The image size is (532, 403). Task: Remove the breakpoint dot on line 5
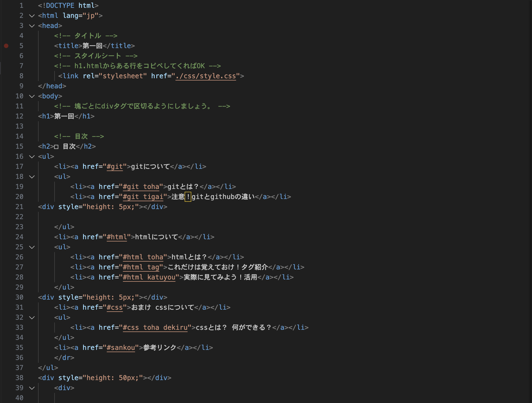click(x=6, y=46)
